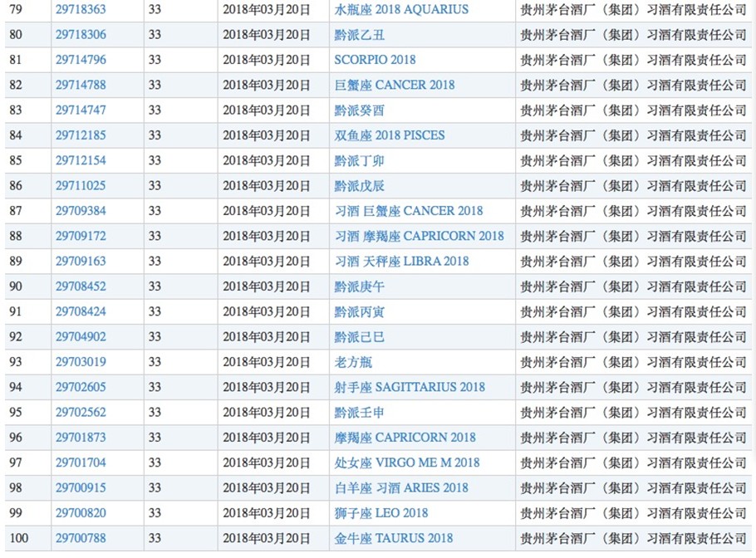Open registration number 29703019
Screen dimensions: 756x558
pyautogui.click(x=81, y=362)
